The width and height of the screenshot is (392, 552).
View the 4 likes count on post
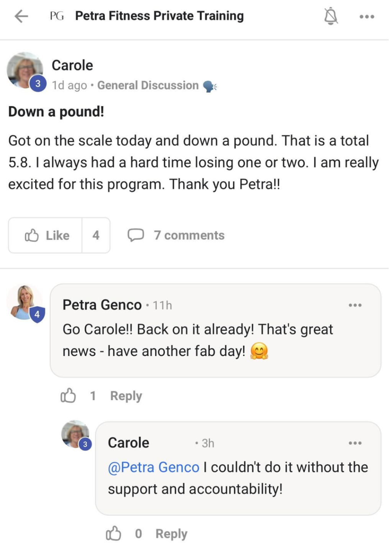point(96,235)
